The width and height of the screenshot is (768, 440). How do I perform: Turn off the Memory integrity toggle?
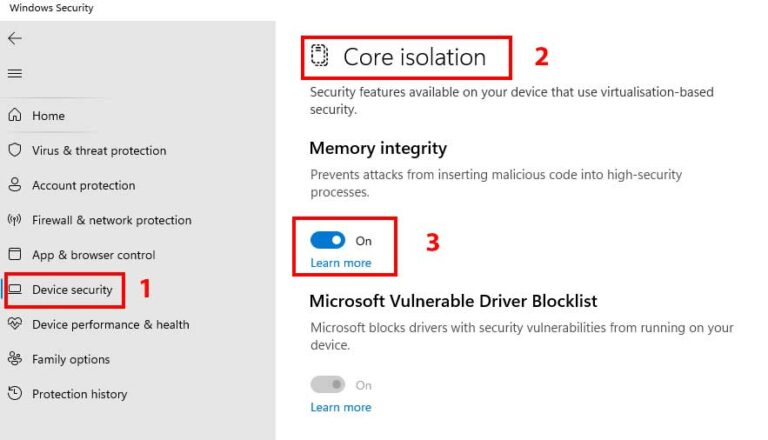[x=327, y=240]
